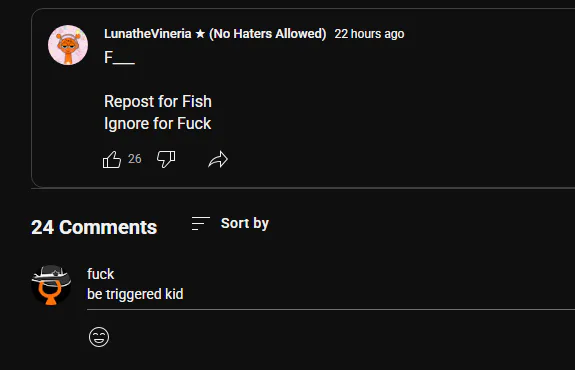Click the star symbol in the channel name

pos(200,34)
